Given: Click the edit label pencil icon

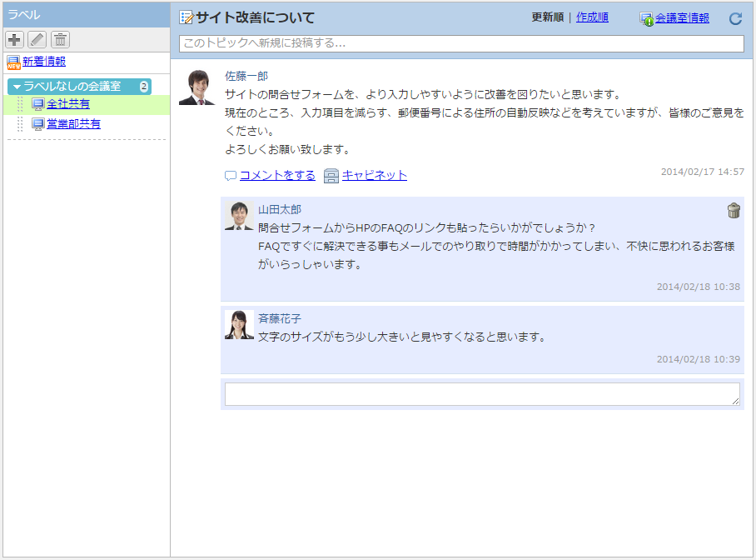Looking at the screenshot, I should click(x=37, y=39).
